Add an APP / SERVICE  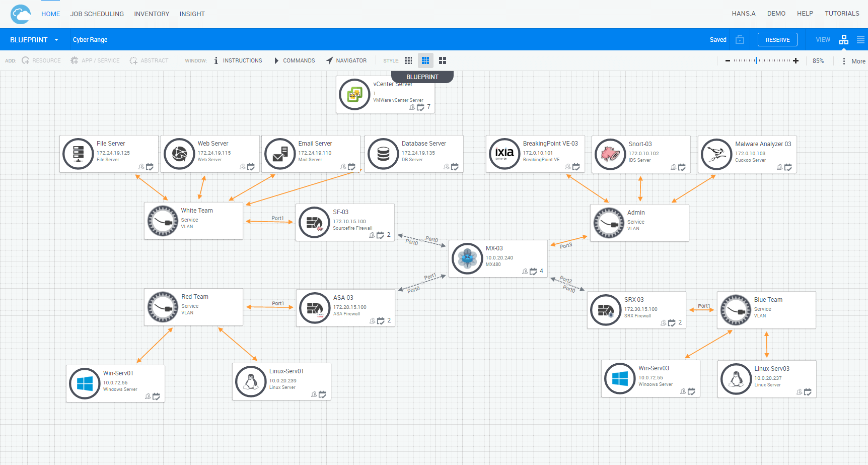(x=95, y=60)
